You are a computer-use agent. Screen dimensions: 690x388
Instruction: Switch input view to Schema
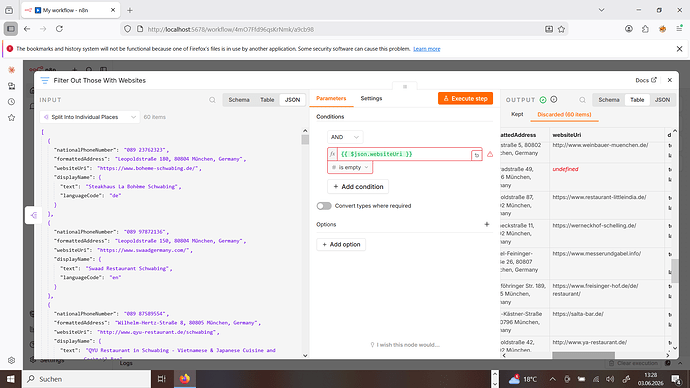pos(239,100)
